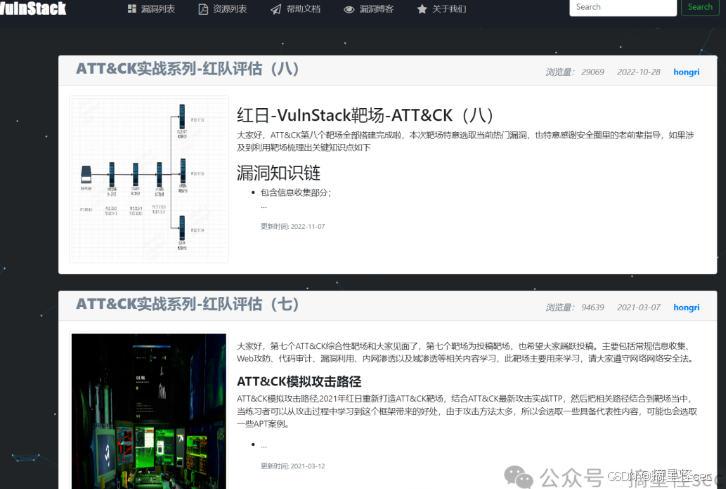Click the text 更新时间: 2021-03-12
Image resolution: width=726 pixels, height=489 pixels.
click(293, 466)
